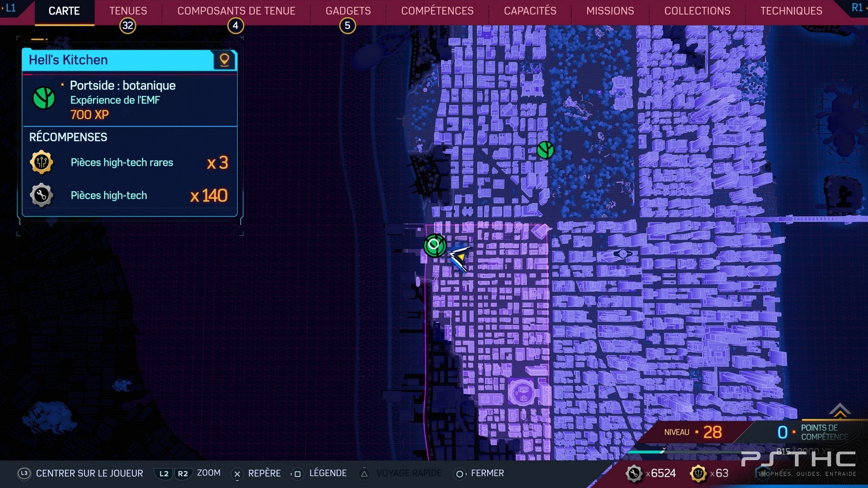Click the L3 button icon
The image size is (868, 488).
[x=24, y=473]
